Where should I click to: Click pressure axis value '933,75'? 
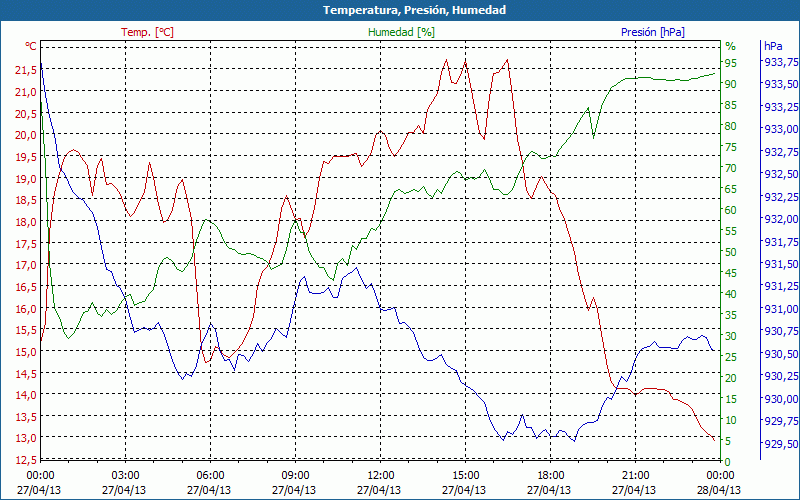(781, 61)
